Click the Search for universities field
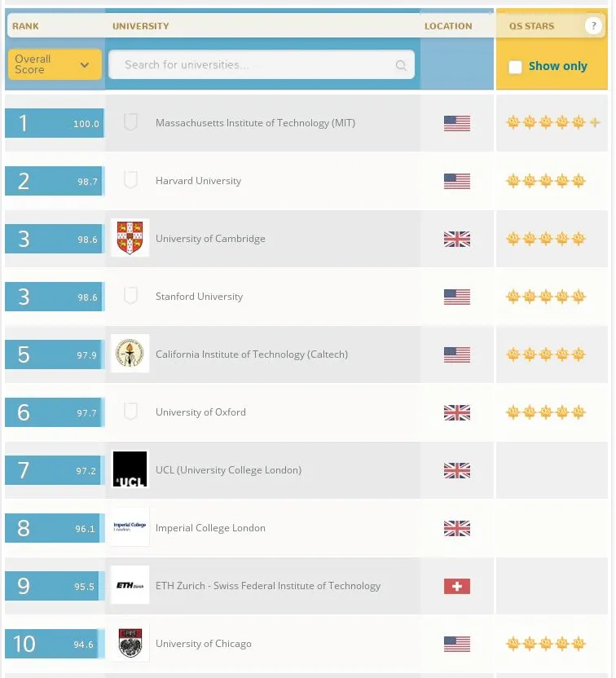This screenshot has height=678, width=616. [253, 65]
